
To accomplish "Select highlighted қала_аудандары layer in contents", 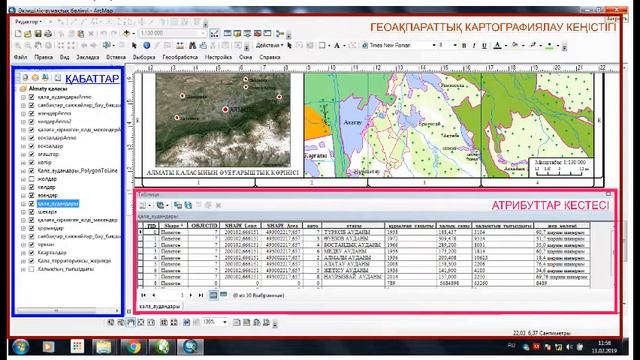I will click(x=58, y=203).
